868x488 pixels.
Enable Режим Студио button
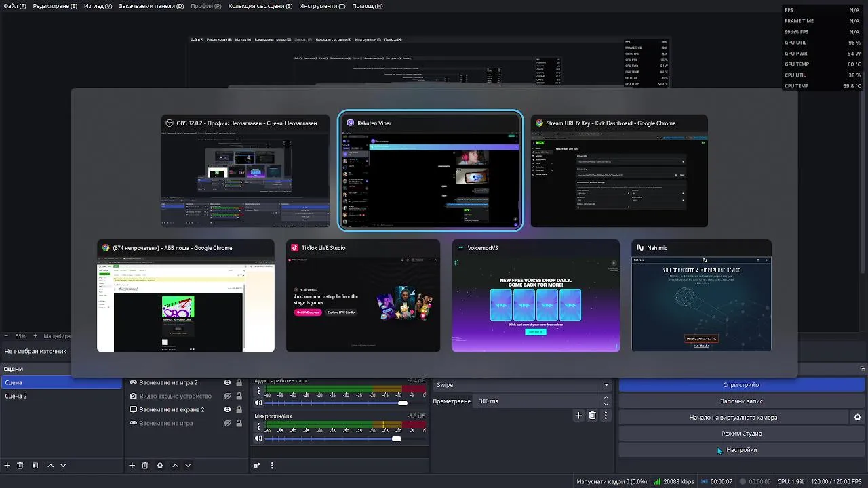coord(741,434)
